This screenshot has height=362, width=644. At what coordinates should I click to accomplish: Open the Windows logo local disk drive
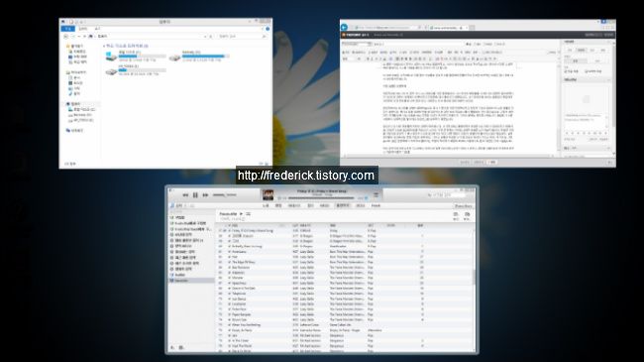(x=136, y=57)
